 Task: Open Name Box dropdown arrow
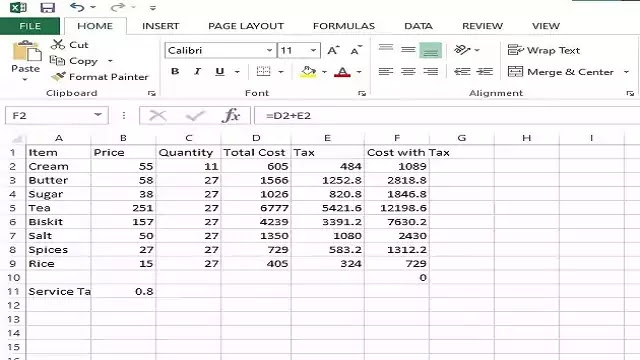coord(98,115)
